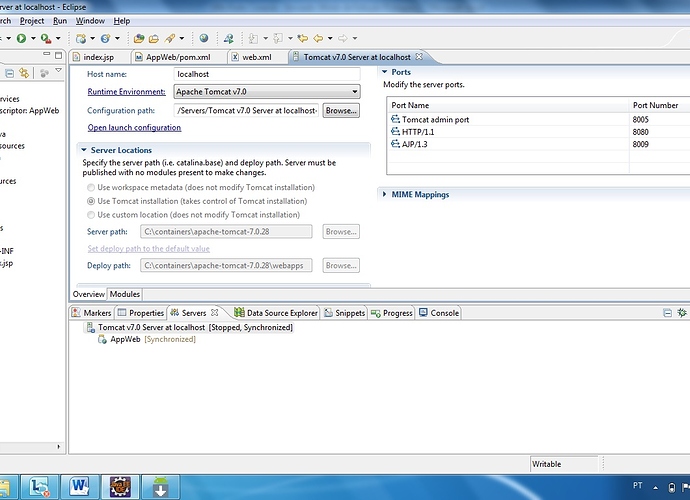Close the Servers view tab
Viewport: 690px width, 500px height.
coord(214,312)
